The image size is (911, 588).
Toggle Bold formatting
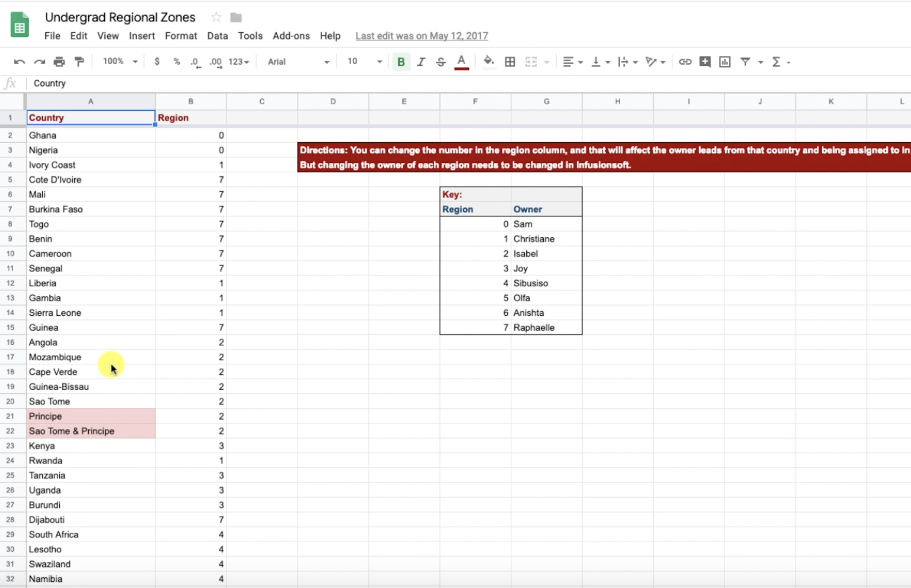[x=401, y=62]
